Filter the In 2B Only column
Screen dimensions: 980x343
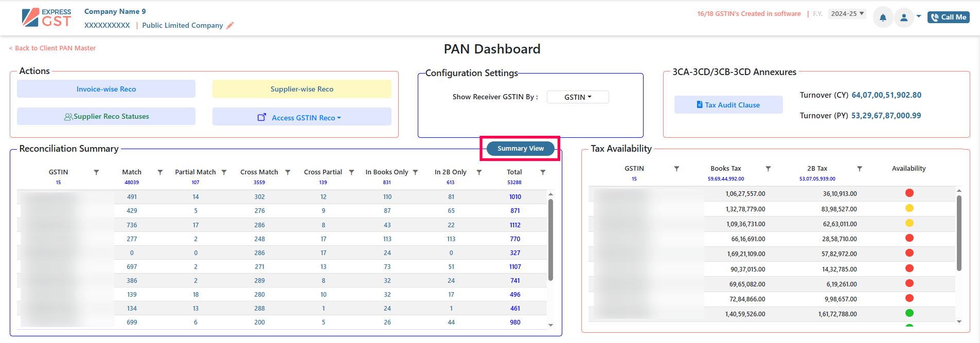pyautogui.click(x=479, y=172)
